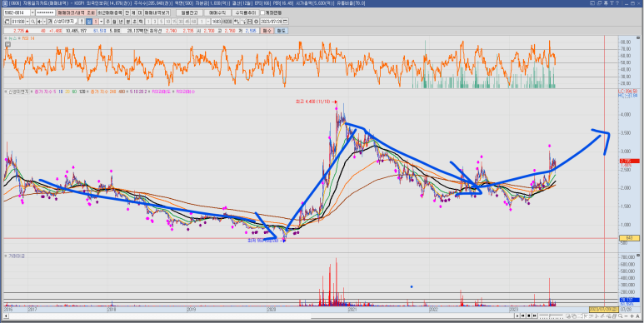Toggle the 주 weekly period button
The height and width of the screenshot is (323, 644).
click(x=107, y=22)
